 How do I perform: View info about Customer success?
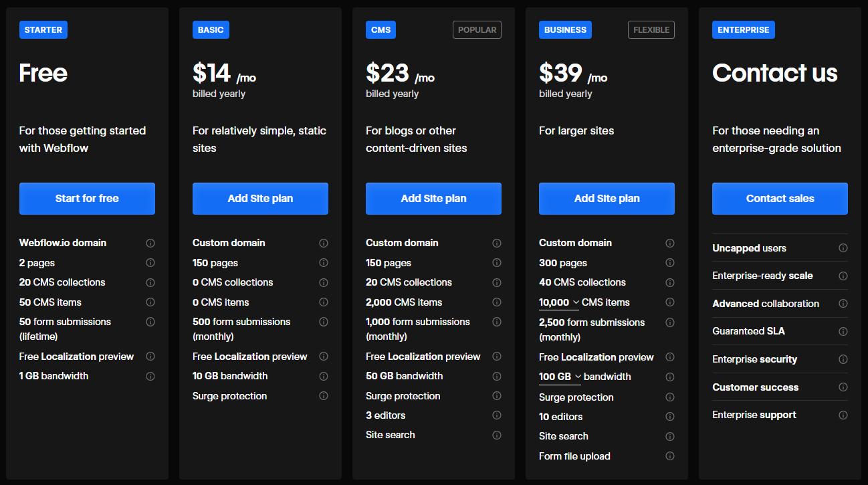coord(843,387)
